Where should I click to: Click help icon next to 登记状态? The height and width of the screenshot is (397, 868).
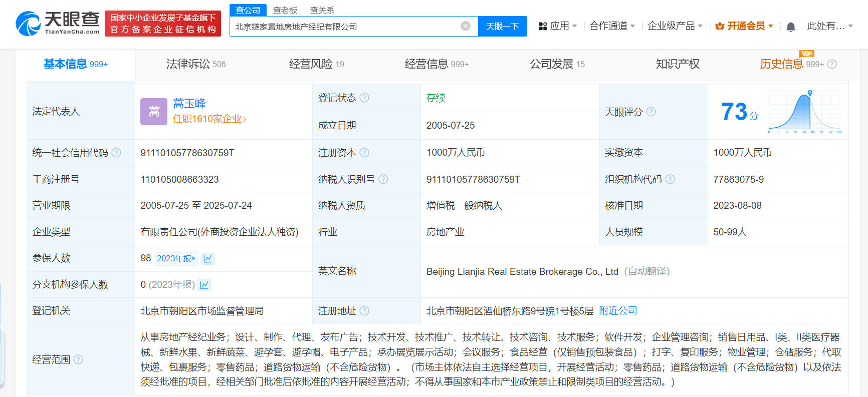[x=364, y=98]
